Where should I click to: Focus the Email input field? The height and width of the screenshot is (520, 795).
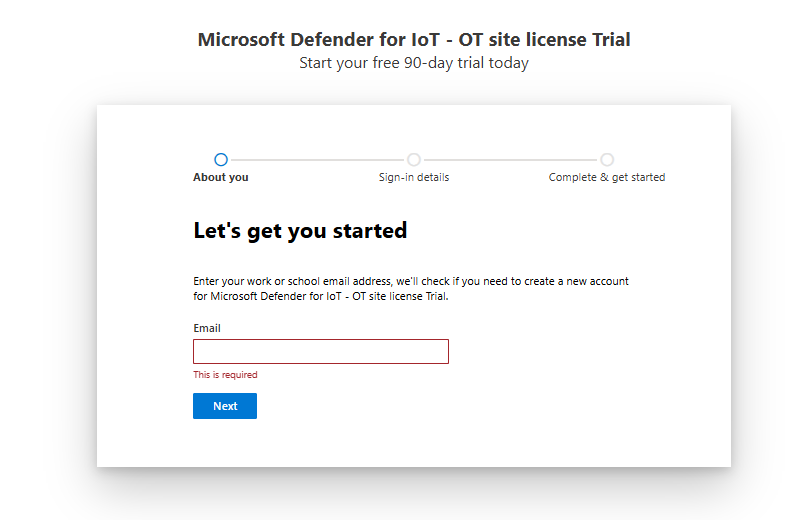tap(320, 351)
